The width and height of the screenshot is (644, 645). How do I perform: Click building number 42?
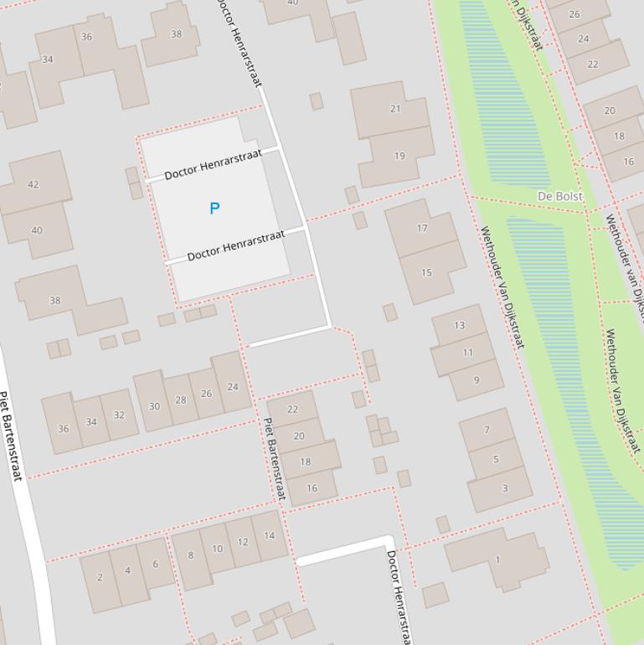[33, 184]
